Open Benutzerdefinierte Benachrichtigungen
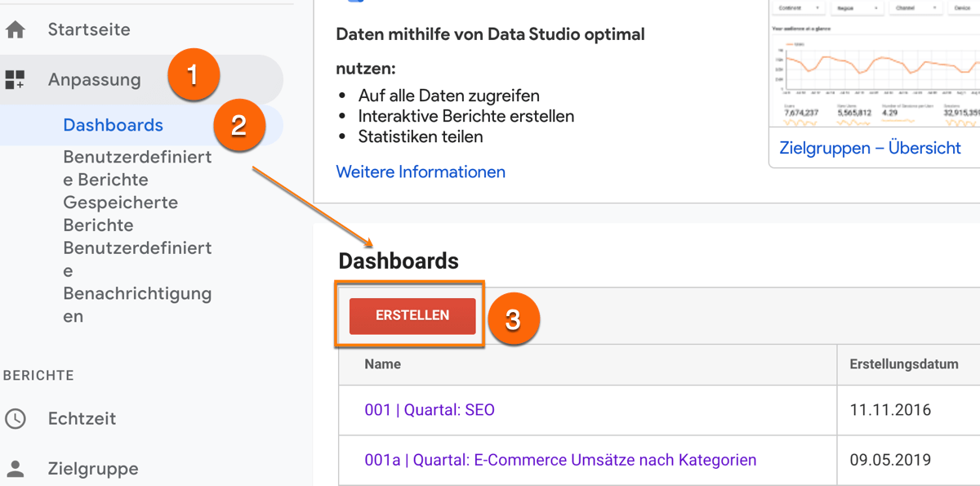 [x=137, y=282]
